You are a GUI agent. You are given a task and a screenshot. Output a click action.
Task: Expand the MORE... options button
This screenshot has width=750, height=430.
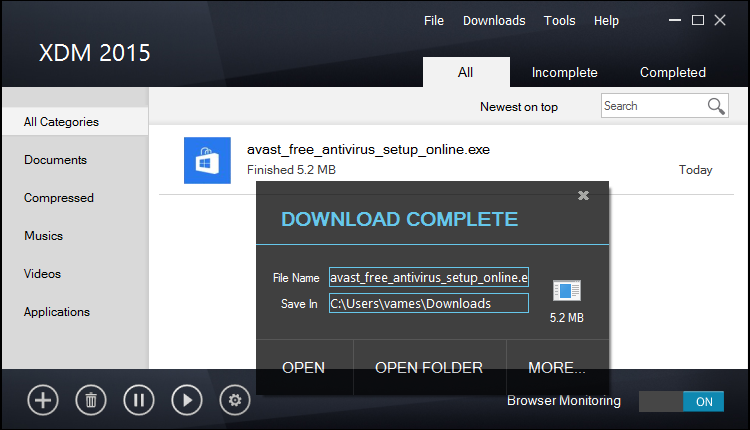coord(557,368)
